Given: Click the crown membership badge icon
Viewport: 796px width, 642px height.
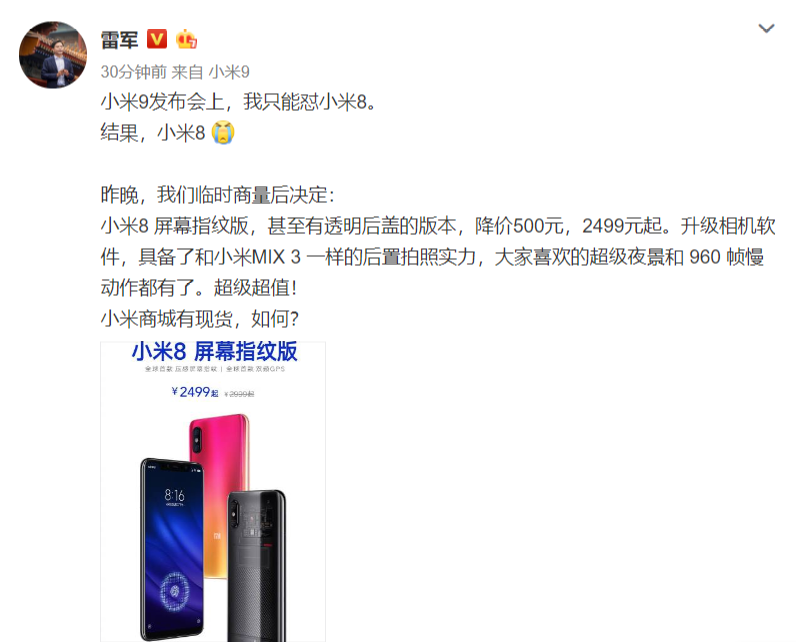Looking at the screenshot, I should point(186,39).
